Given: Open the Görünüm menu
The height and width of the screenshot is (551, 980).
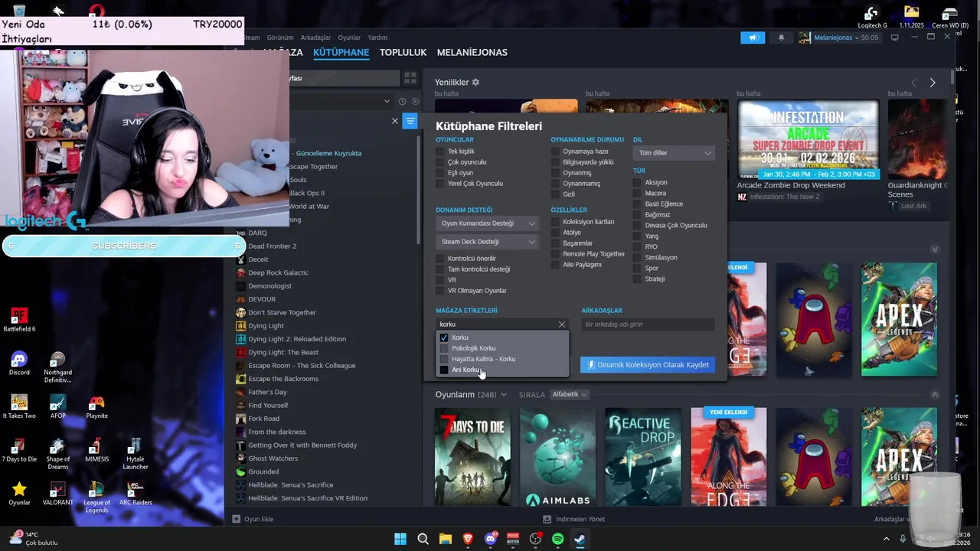Looking at the screenshot, I should (279, 37).
